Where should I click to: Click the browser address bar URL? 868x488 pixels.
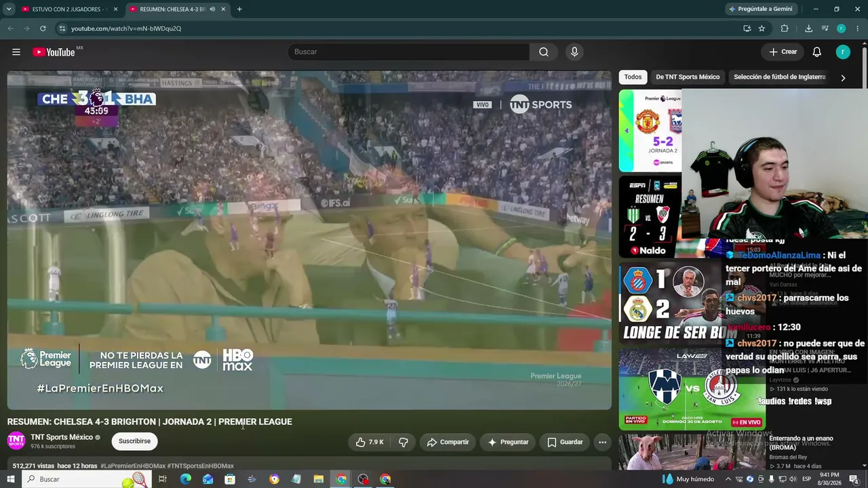[x=126, y=28]
